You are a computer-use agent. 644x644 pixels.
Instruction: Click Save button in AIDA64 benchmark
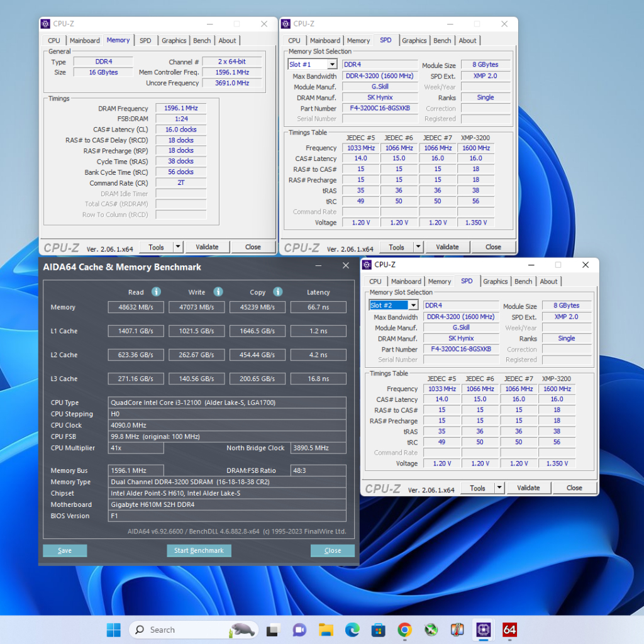coord(65,551)
